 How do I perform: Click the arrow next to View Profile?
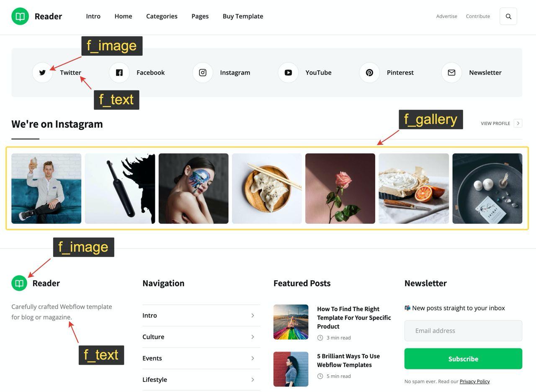pos(518,123)
